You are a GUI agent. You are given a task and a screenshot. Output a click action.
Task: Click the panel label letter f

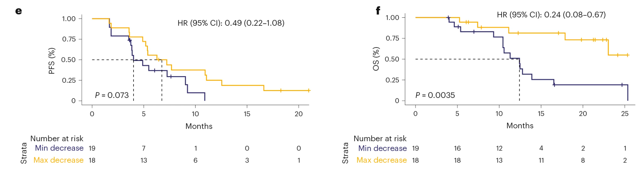378,10
